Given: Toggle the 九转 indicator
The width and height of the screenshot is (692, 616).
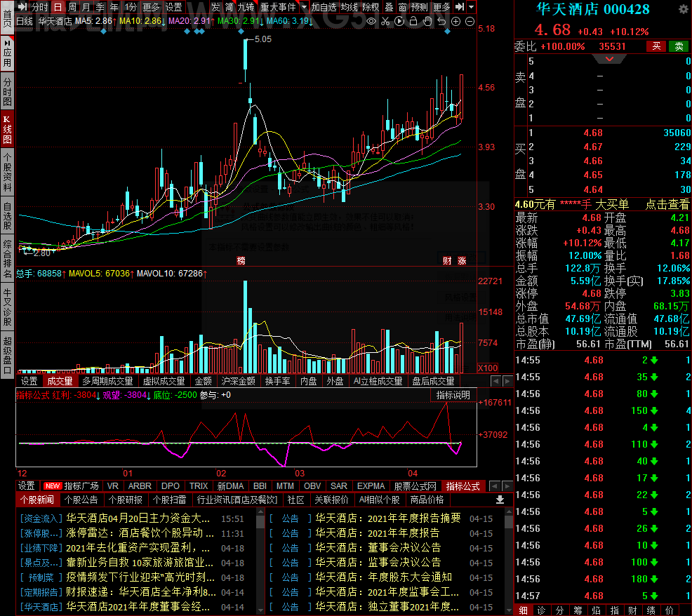Looking at the screenshot, I should click(x=246, y=7).
